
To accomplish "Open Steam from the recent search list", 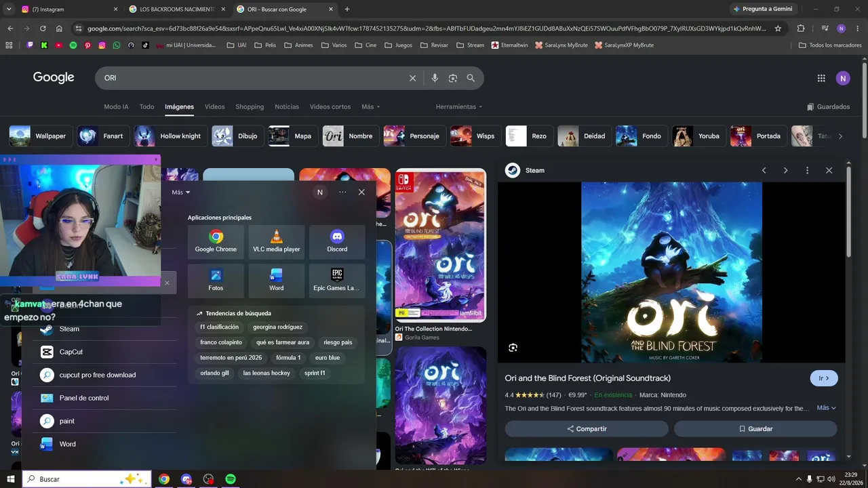I will pyautogui.click(x=104, y=329).
